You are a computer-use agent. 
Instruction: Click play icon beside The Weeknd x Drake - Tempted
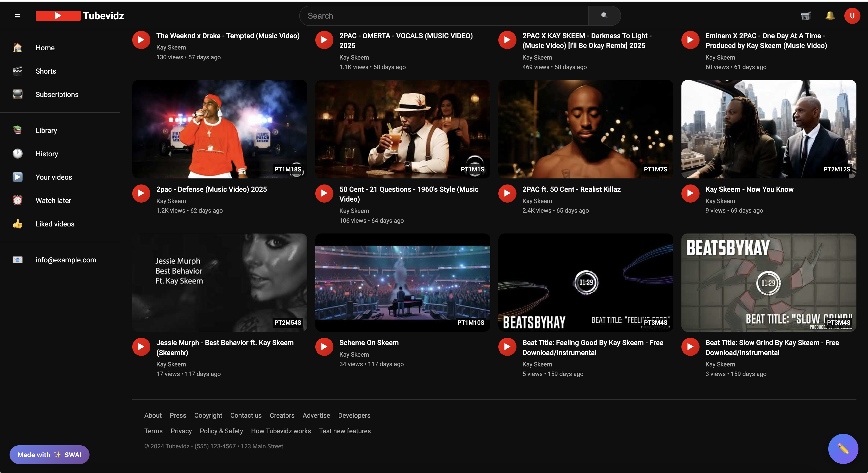click(x=141, y=40)
